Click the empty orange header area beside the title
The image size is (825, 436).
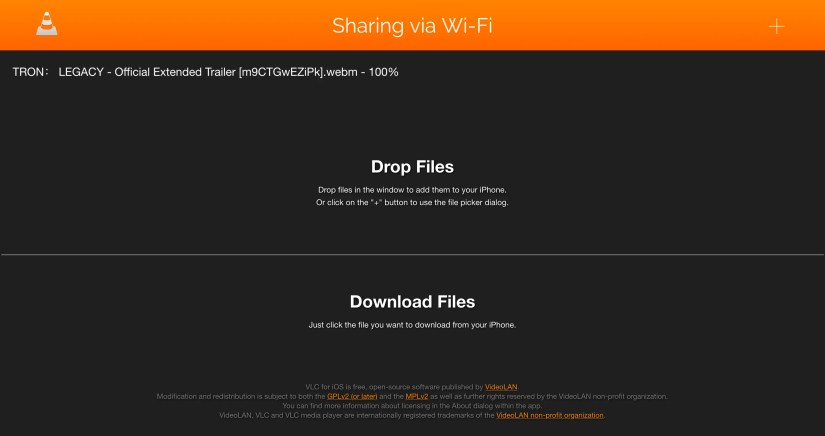point(631,25)
